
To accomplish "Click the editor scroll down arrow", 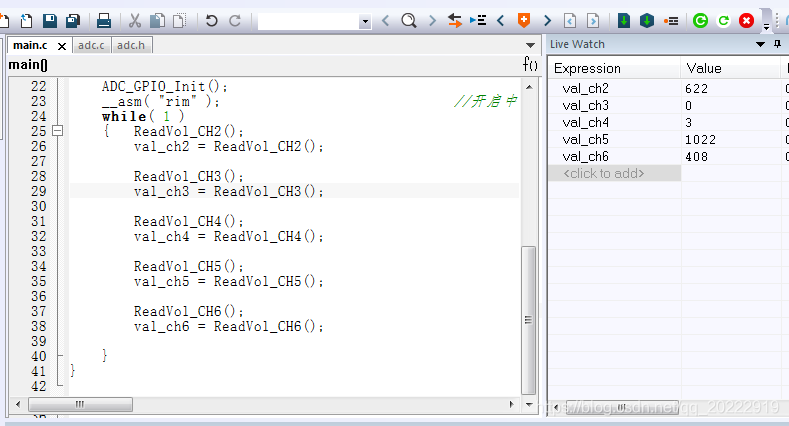I will pos(529,404).
